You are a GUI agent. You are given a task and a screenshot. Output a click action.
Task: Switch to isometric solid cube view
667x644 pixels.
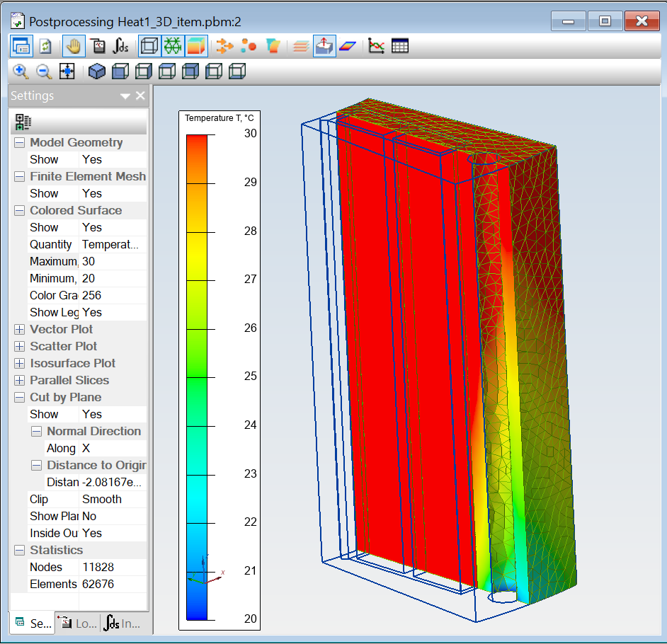[96, 72]
